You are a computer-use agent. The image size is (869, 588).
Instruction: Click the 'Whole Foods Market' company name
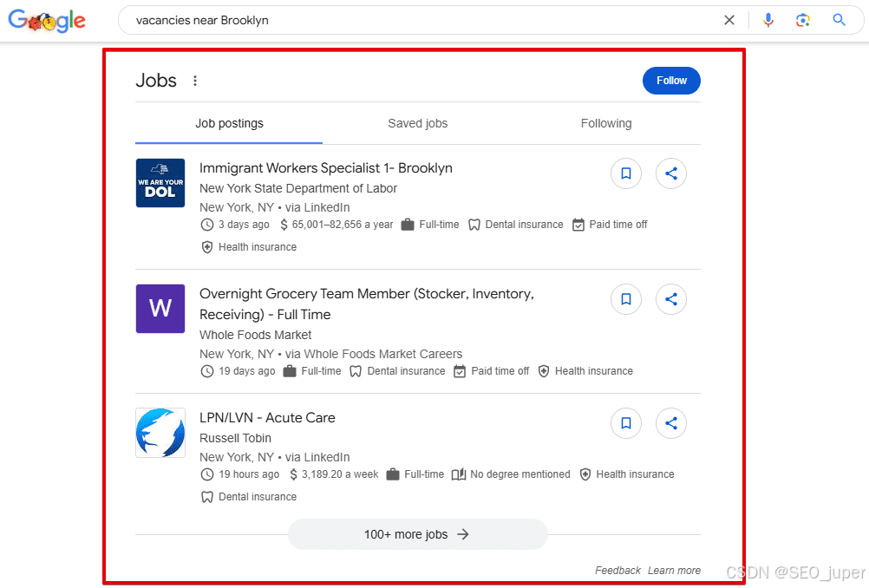point(256,335)
